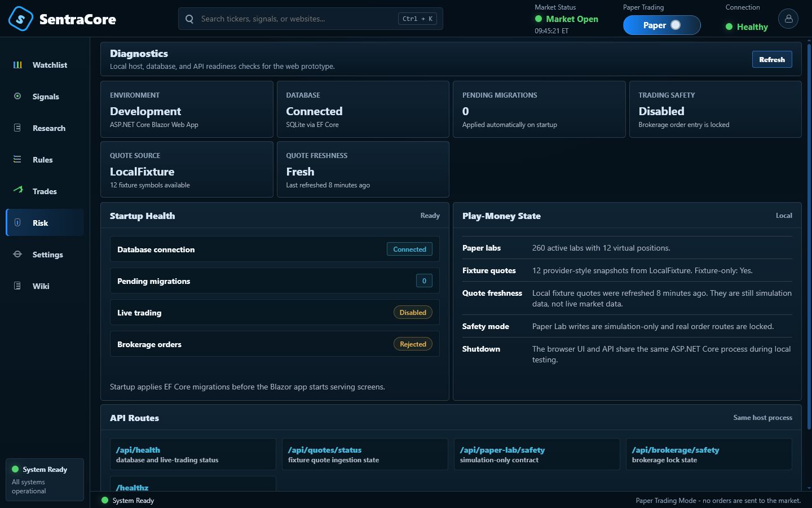Click the green Market Open indicator dot

point(539,19)
